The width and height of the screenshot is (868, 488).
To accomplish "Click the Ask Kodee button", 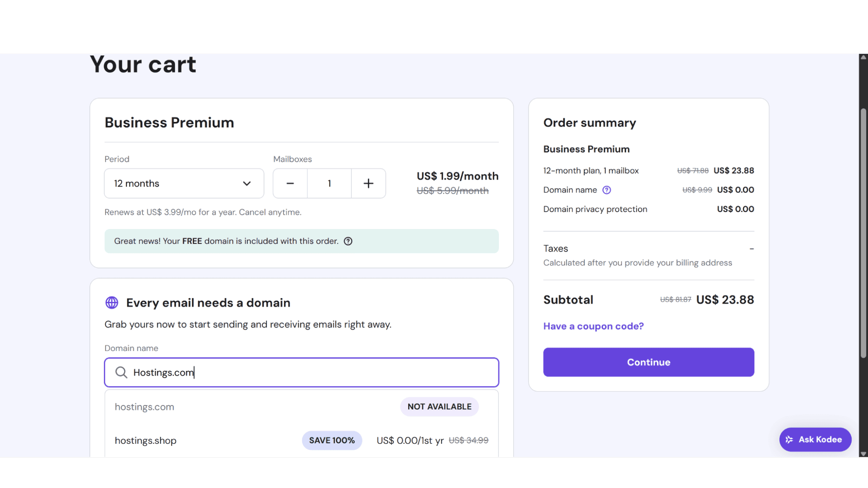I will [x=815, y=439].
